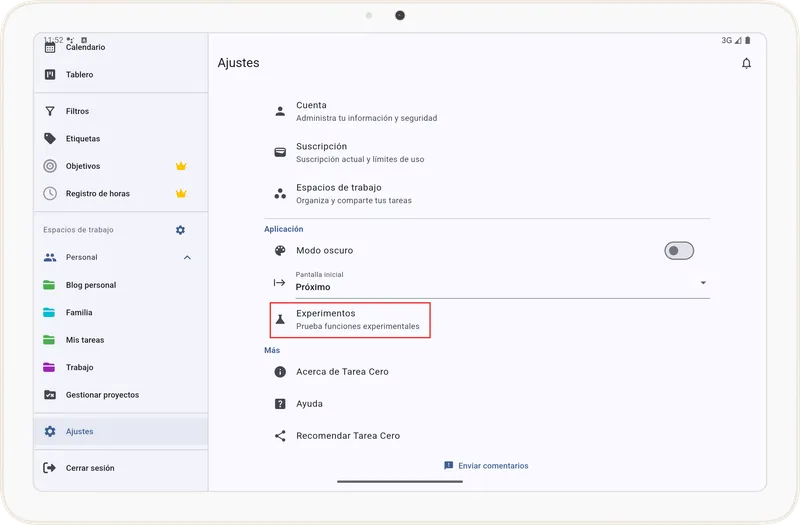
Task: Click Cerrar sesión label
Action: tap(90, 468)
